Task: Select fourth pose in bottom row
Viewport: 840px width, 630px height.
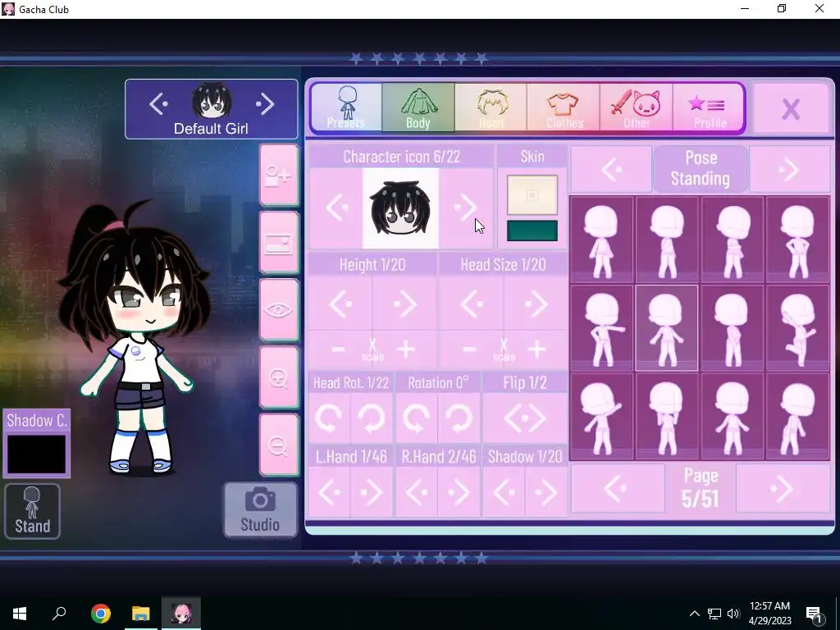Action: 797,417
